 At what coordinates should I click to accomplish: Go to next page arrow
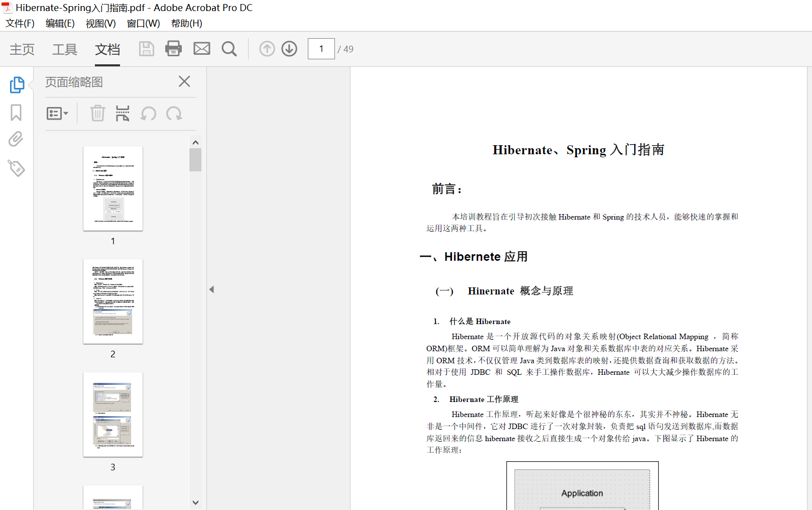click(x=289, y=49)
